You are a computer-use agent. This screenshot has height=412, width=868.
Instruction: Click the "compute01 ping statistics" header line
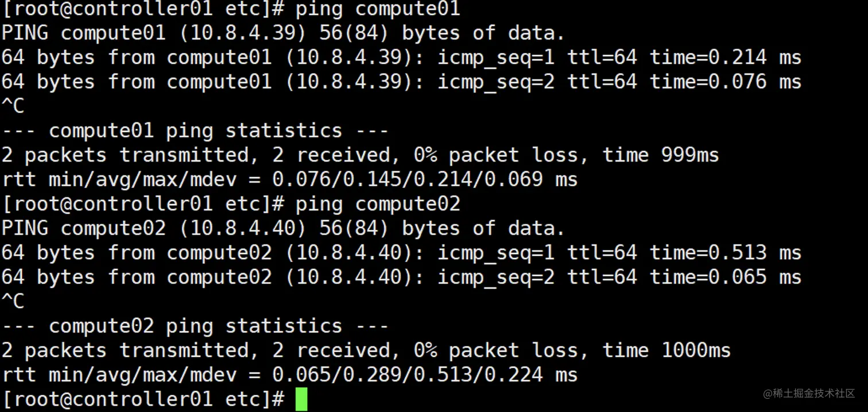[195, 131]
